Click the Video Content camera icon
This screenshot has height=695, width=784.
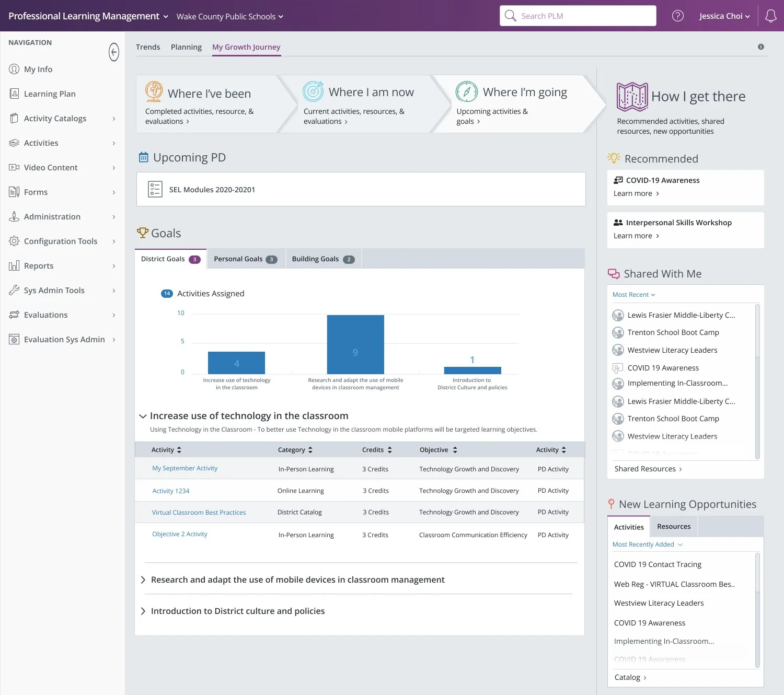click(14, 167)
